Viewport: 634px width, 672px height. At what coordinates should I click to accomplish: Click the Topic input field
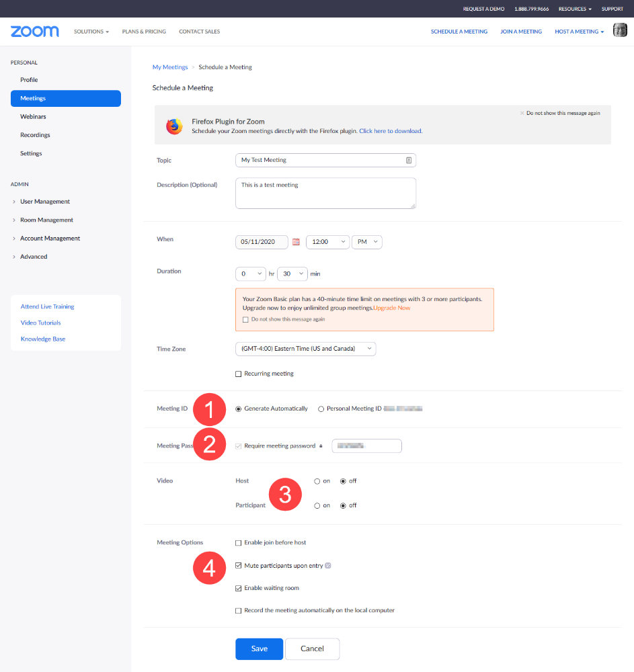pyautogui.click(x=325, y=161)
